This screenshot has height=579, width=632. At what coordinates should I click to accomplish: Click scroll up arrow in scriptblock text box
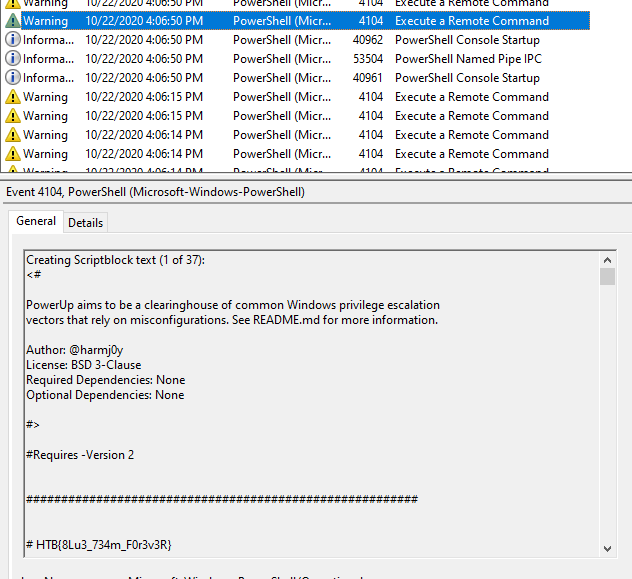607,260
